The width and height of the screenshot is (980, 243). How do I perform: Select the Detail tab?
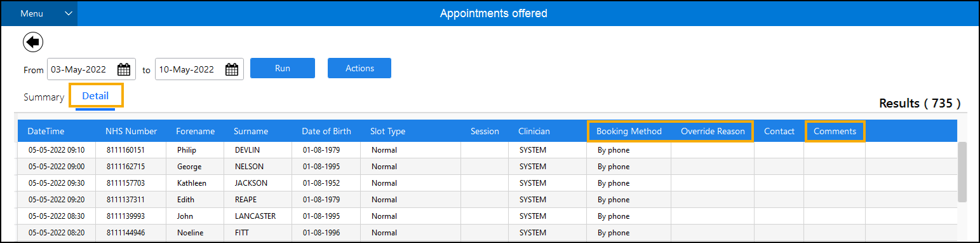pyautogui.click(x=95, y=96)
